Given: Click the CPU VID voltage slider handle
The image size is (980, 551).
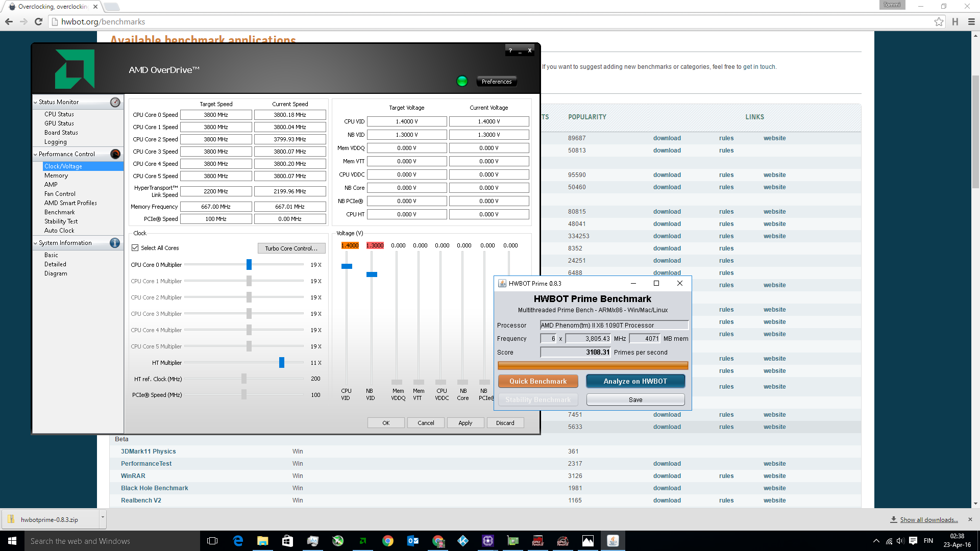Looking at the screenshot, I should coord(347,266).
